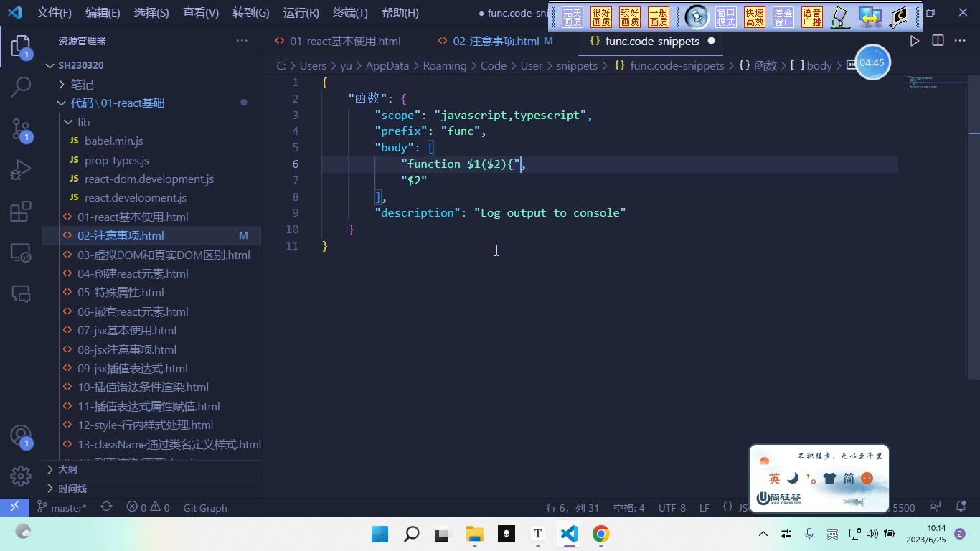Click the pushpin icon on the overlay toolbar

tap(696, 17)
